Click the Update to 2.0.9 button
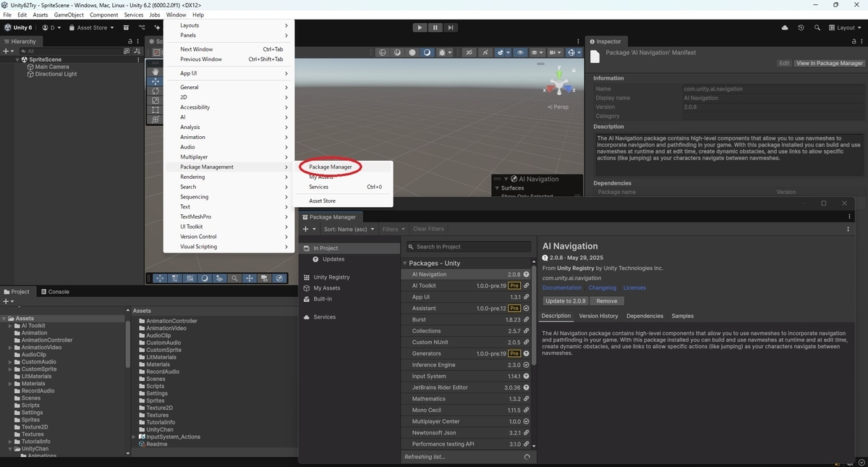This screenshot has height=467, width=868. pos(566,301)
